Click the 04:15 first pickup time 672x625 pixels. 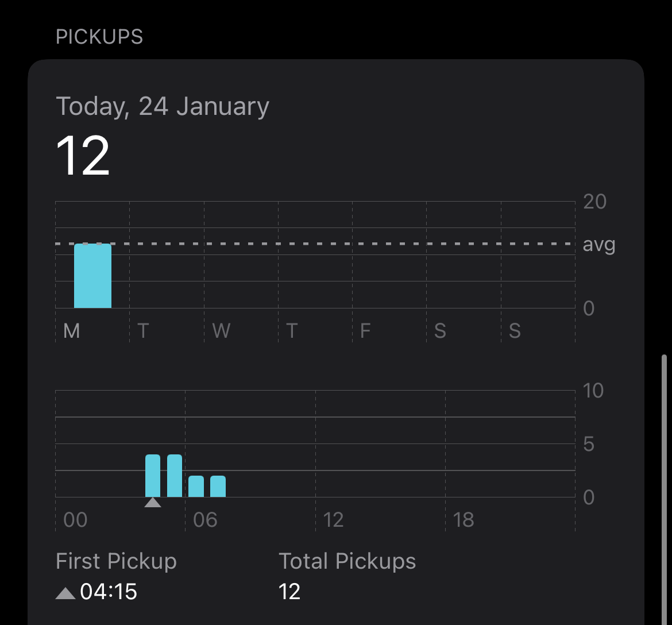pyautogui.click(x=109, y=592)
